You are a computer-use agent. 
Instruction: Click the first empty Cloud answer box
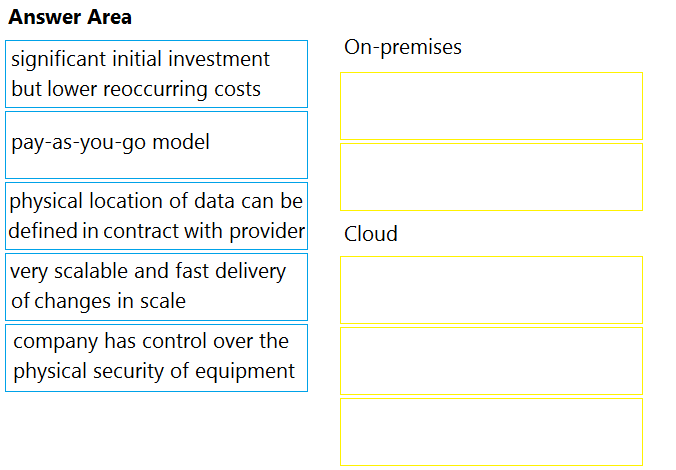(x=491, y=290)
